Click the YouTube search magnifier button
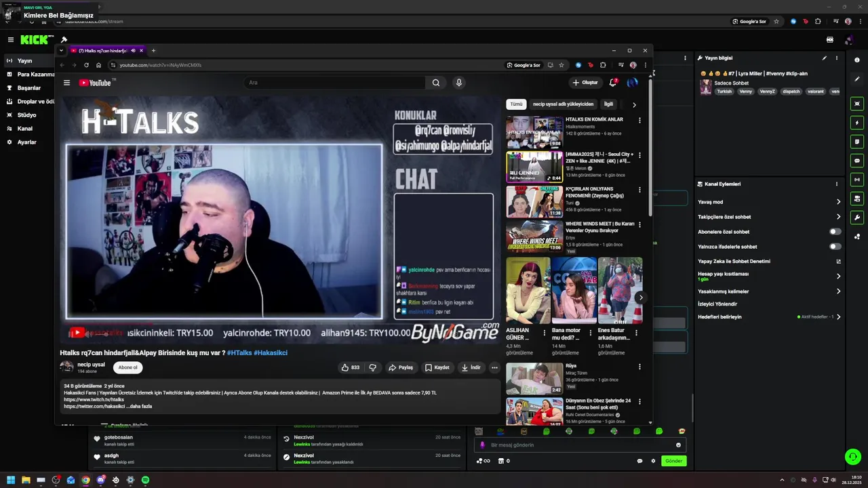The image size is (868, 488). point(436,83)
